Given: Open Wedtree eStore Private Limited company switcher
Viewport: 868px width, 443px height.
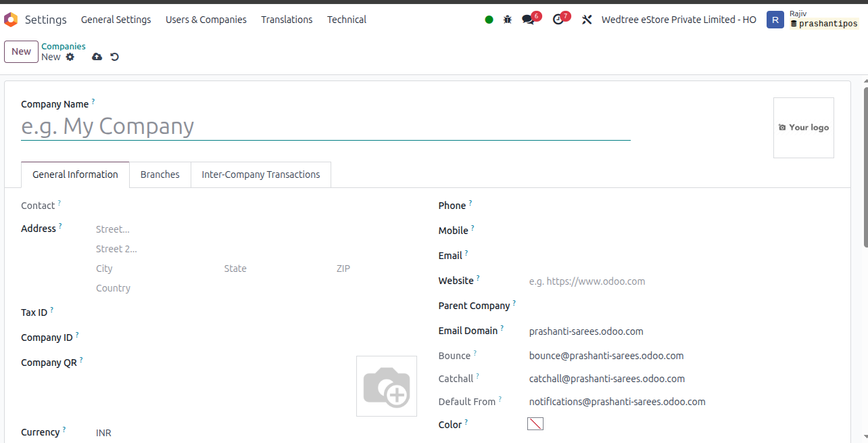Looking at the screenshot, I should [679, 20].
